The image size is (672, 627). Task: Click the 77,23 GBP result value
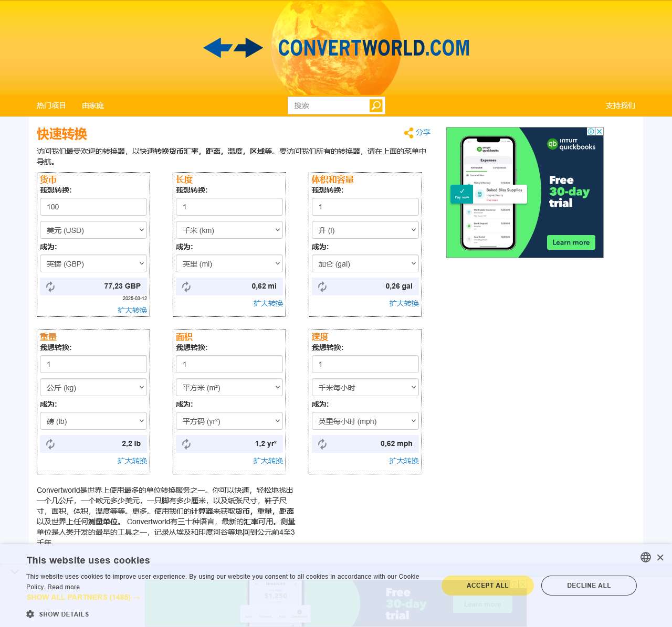122,286
